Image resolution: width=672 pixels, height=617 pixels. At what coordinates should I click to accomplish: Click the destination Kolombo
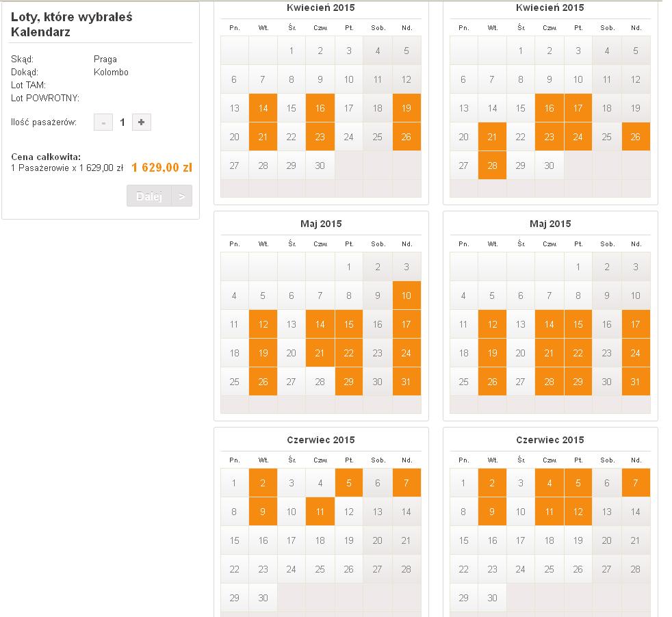point(111,72)
